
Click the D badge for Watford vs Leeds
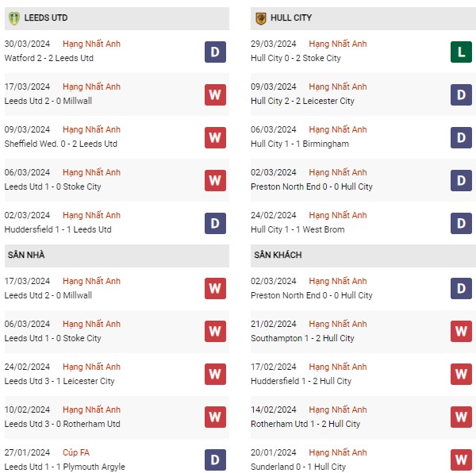pyautogui.click(x=215, y=52)
